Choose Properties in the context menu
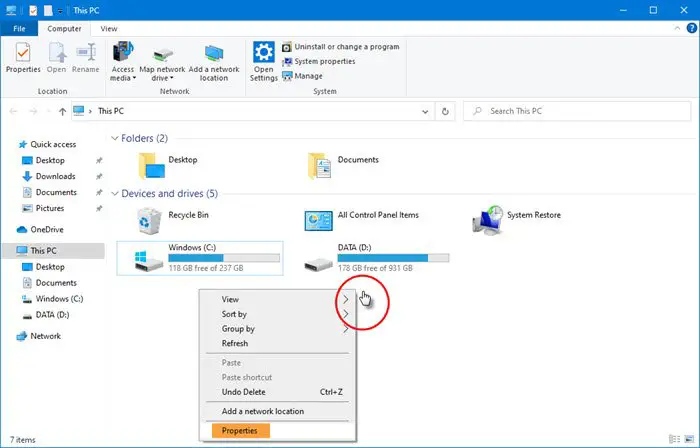The width and height of the screenshot is (700, 448). tap(241, 431)
